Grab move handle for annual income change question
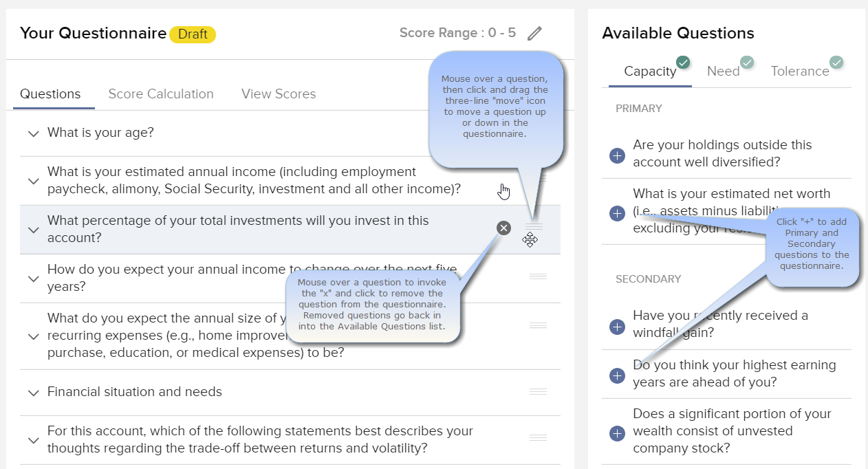This screenshot has height=469, width=868. [538, 276]
